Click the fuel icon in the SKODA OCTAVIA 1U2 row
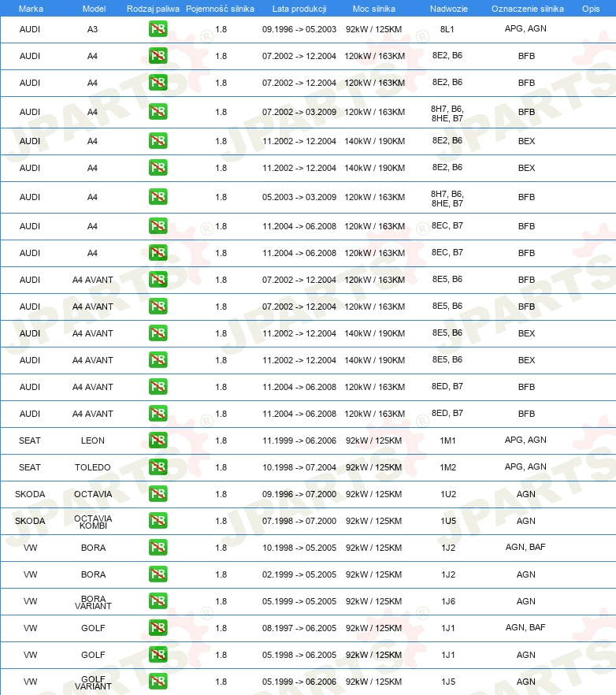The width and height of the screenshot is (616, 695). point(158,494)
